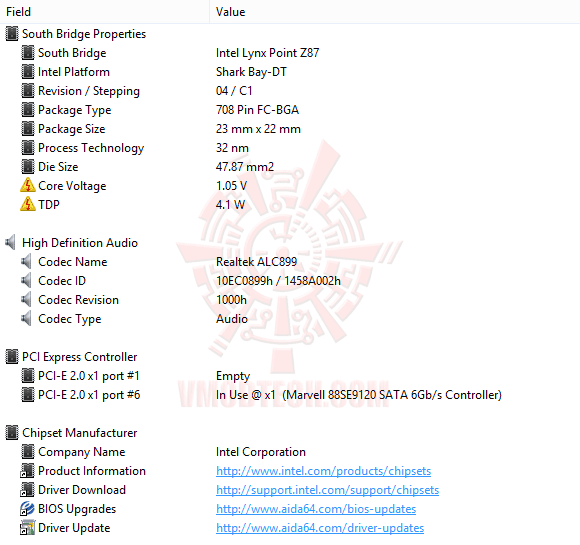Select the value 'Intel Corporation'
This screenshot has width=580, height=545.
(261, 452)
